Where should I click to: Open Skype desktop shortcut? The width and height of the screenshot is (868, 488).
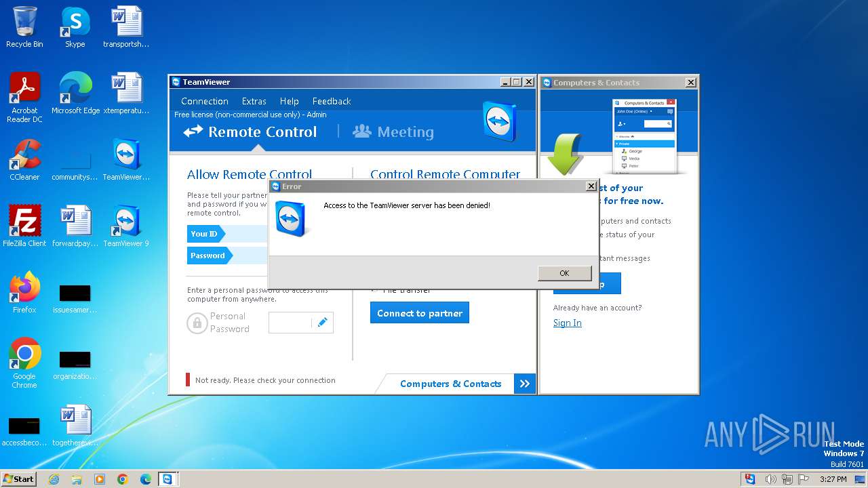tap(75, 28)
